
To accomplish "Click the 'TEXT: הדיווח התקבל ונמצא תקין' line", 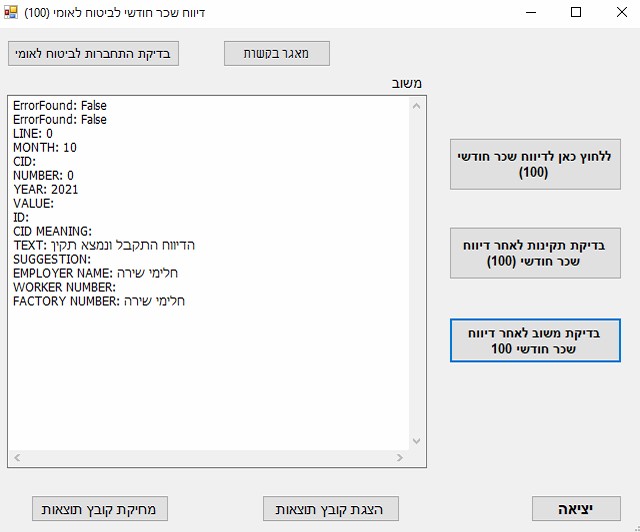I will pyautogui.click(x=104, y=245).
